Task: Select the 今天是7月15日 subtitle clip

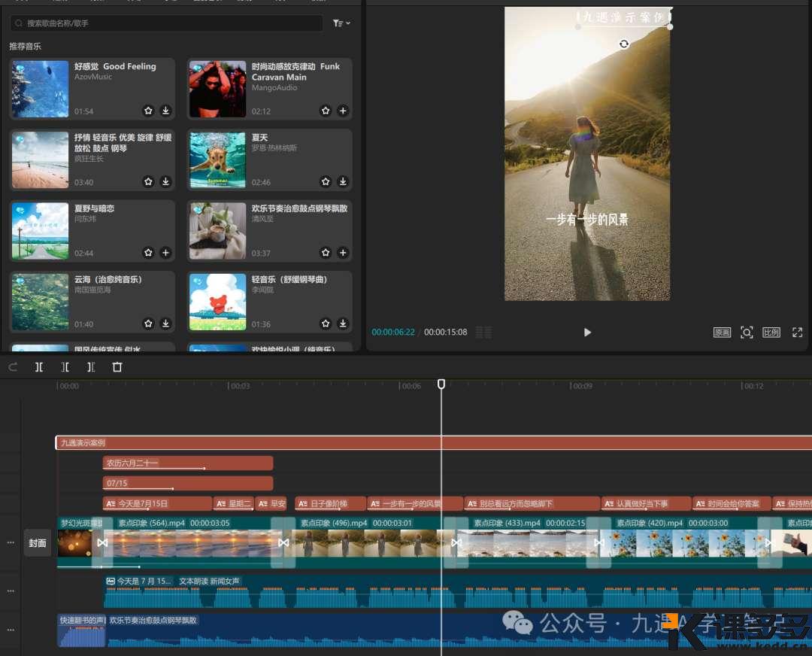Action: coord(157,503)
